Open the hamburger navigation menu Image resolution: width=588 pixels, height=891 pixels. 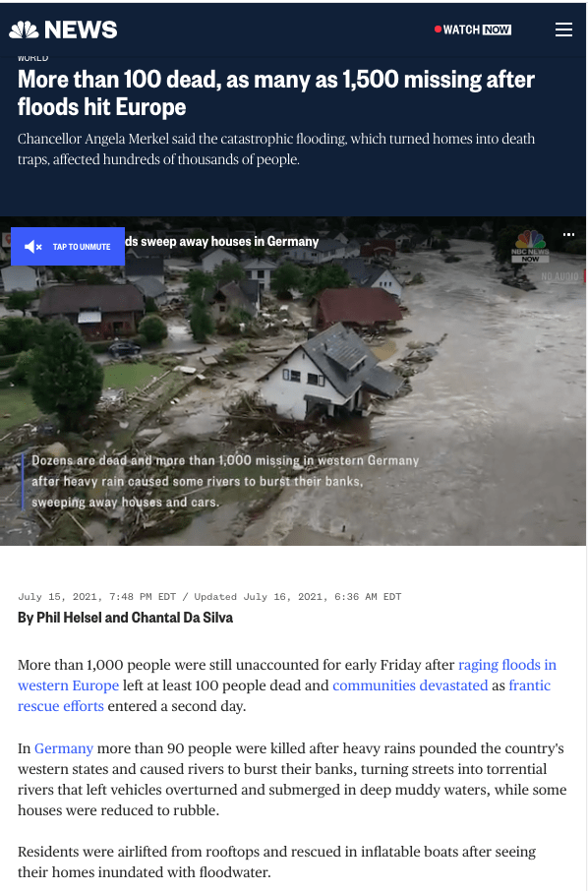tap(563, 30)
